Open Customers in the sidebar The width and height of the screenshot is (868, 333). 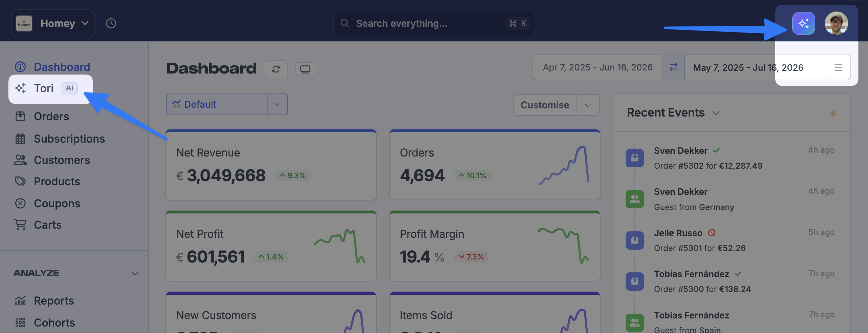pos(52,160)
